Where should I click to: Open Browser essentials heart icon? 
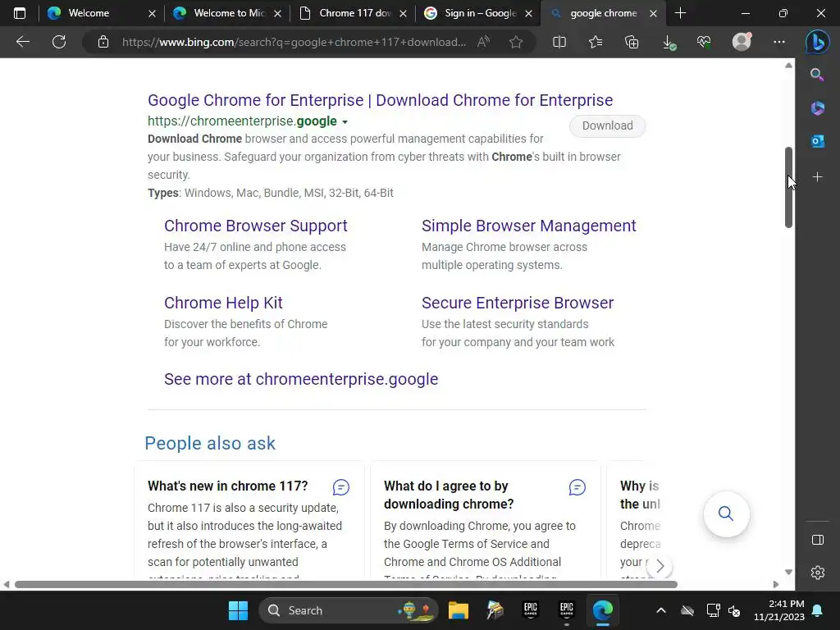[x=704, y=42]
